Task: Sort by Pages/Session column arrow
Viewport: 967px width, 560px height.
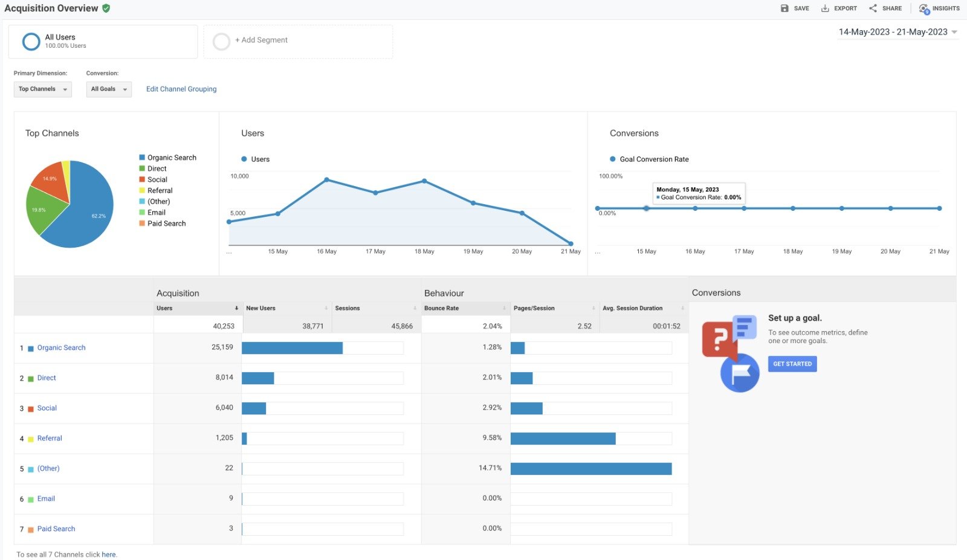Action: click(593, 308)
